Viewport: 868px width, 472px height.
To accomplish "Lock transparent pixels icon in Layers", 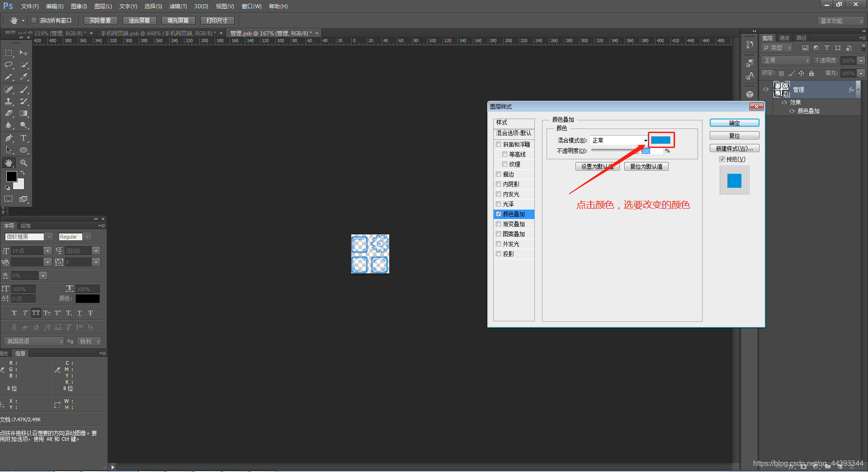I will point(781,73).
